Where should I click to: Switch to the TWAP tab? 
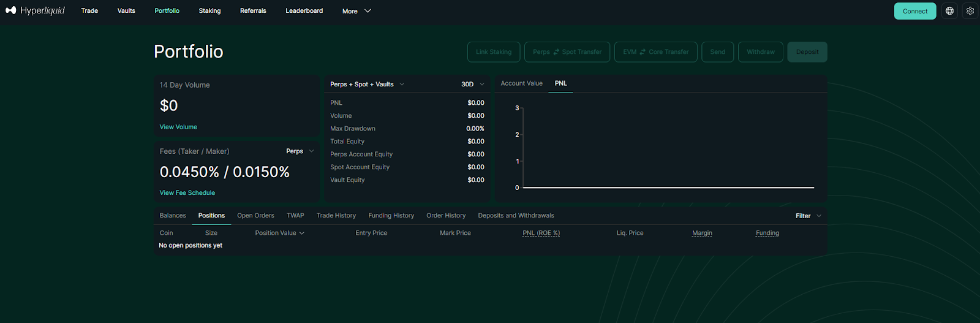click(295, 215)
